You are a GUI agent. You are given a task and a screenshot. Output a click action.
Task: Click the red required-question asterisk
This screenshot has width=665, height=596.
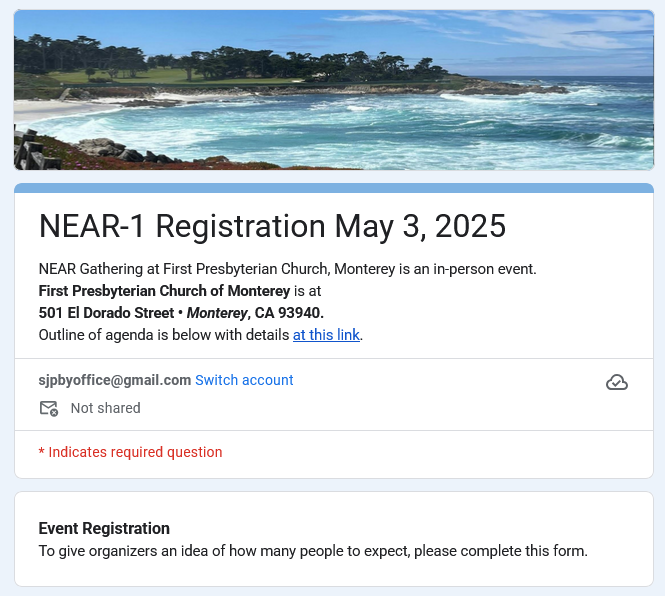point(42,452)
